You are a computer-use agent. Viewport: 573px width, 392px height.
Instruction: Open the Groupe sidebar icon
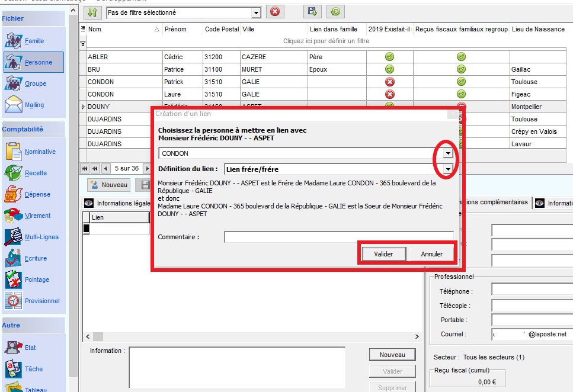14,83
